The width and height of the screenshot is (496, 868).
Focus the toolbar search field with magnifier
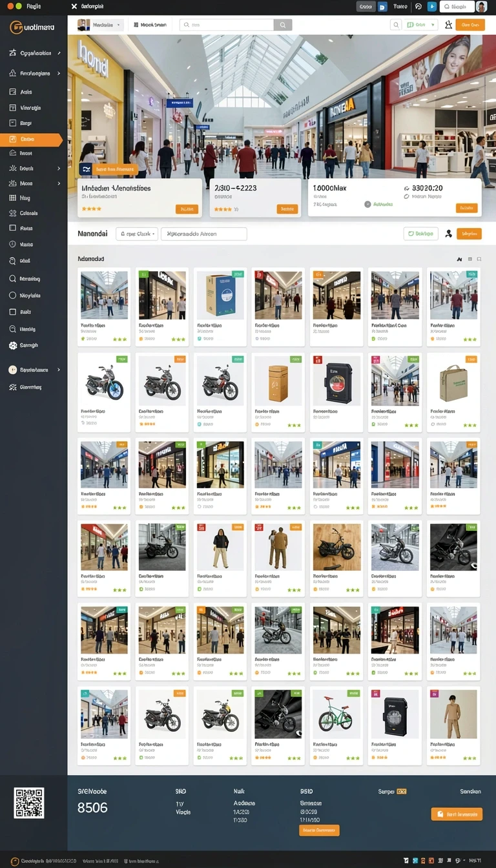pos(227,25)
